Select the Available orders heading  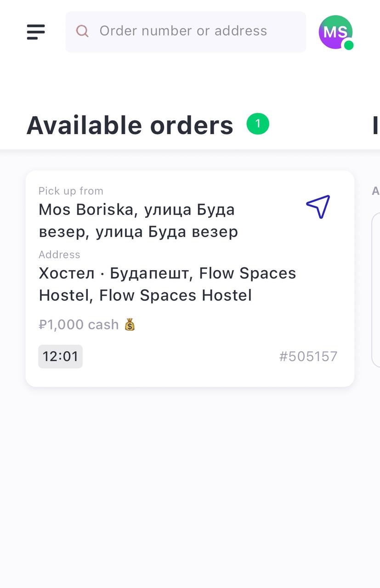pos(130,125)
